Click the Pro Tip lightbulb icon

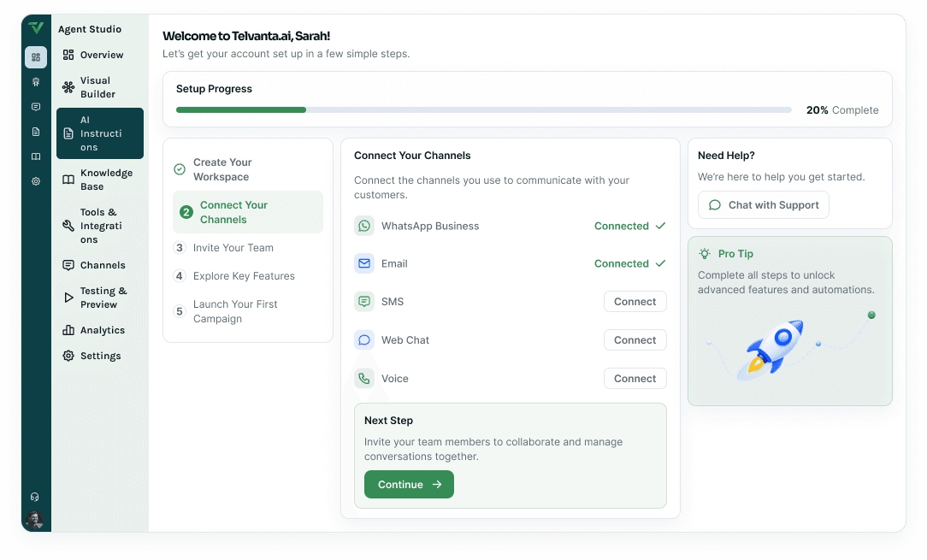pos(705,254)
